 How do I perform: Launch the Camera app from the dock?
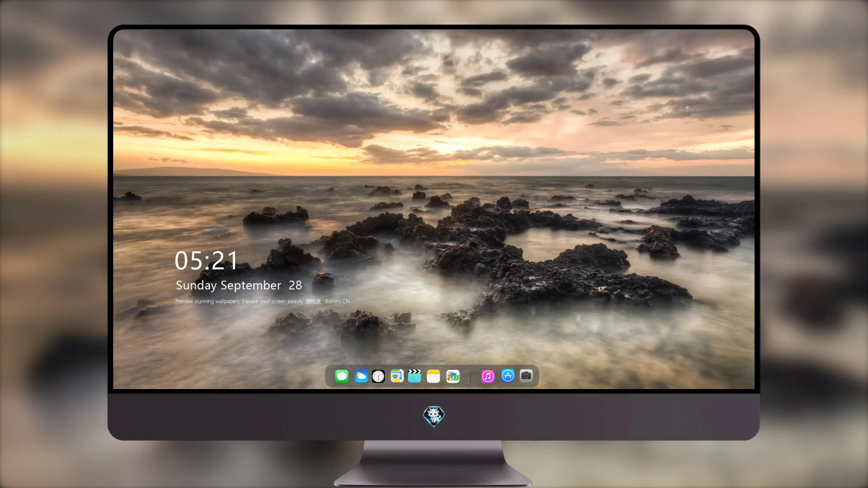tap(526, 375)
